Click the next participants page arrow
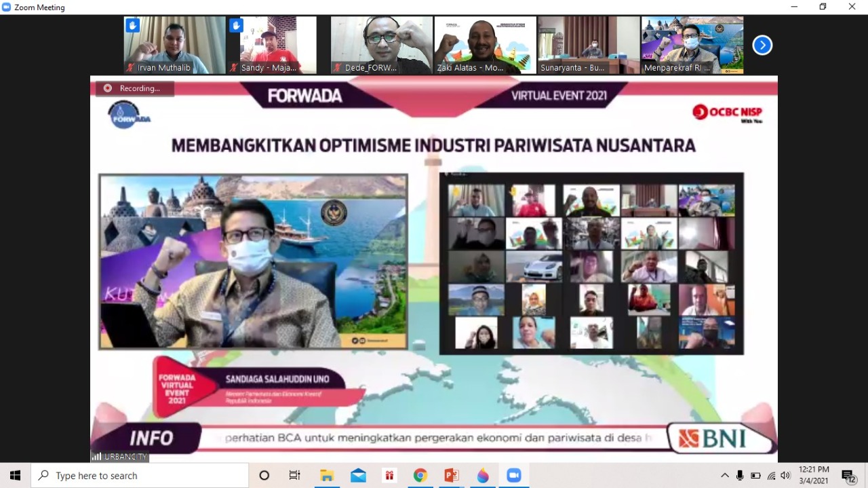This screenshot has height=488, width=868. click(762, 45)
